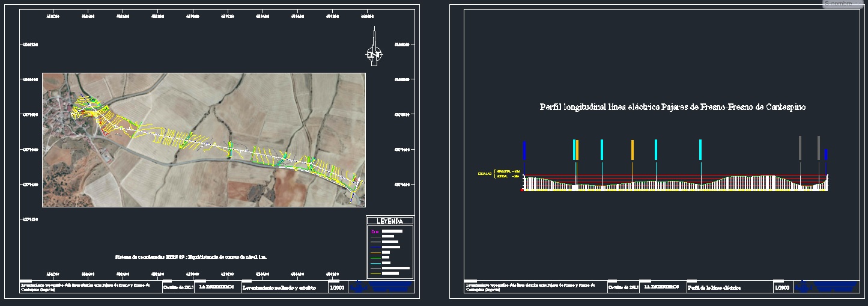Viewport: 868px width, 306px height.
Task: Select the rightmost dark blue pole marker
Action: (x=826, y=155)
